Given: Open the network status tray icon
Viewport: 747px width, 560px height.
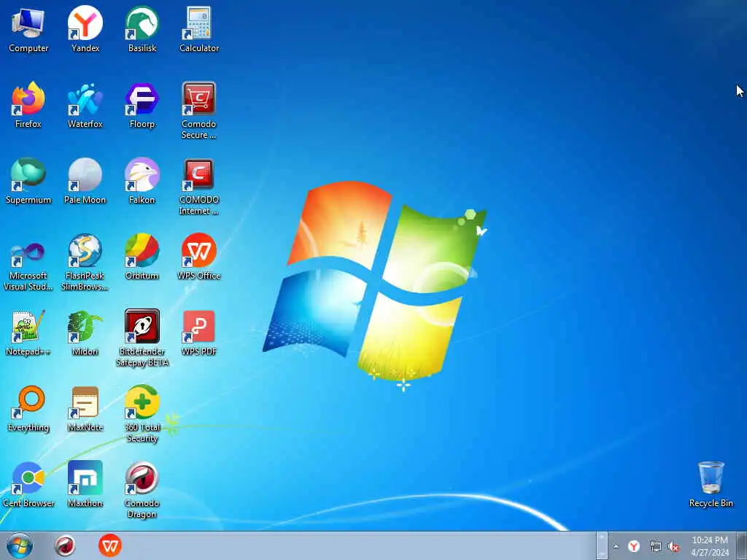Looking at the screenshot, I should [656, 547].
